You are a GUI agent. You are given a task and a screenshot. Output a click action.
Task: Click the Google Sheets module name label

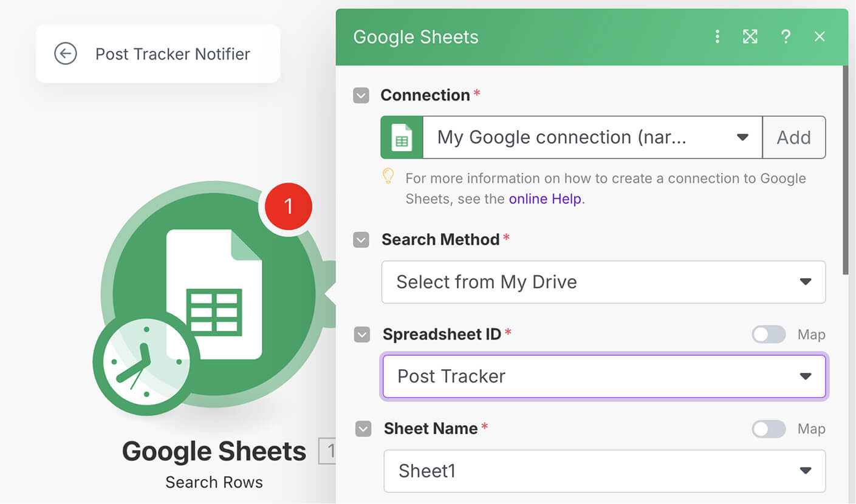(x=214, y=451)
